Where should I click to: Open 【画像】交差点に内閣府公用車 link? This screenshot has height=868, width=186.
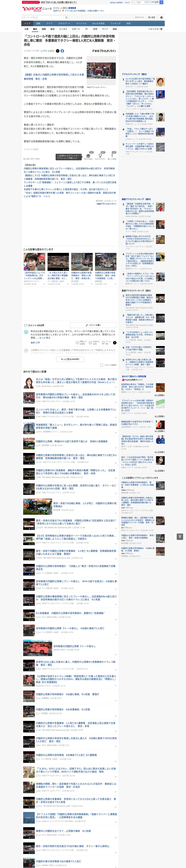54,77
